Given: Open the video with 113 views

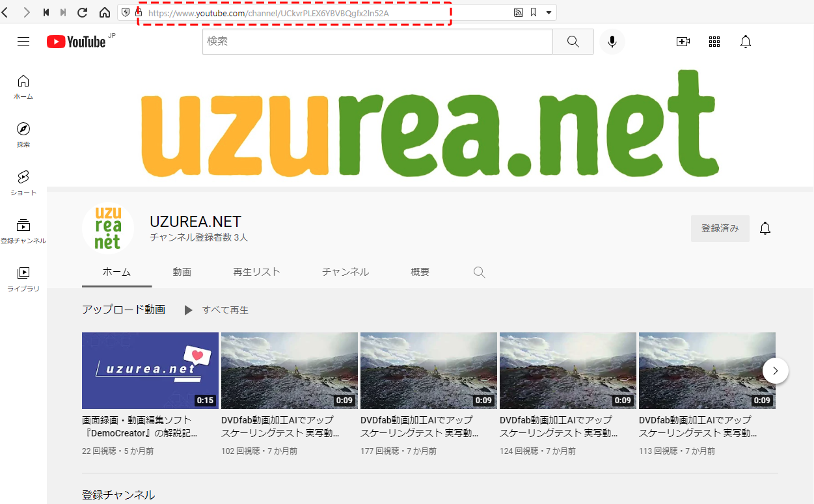Looking at the screenshot, I should click(707, 371).
